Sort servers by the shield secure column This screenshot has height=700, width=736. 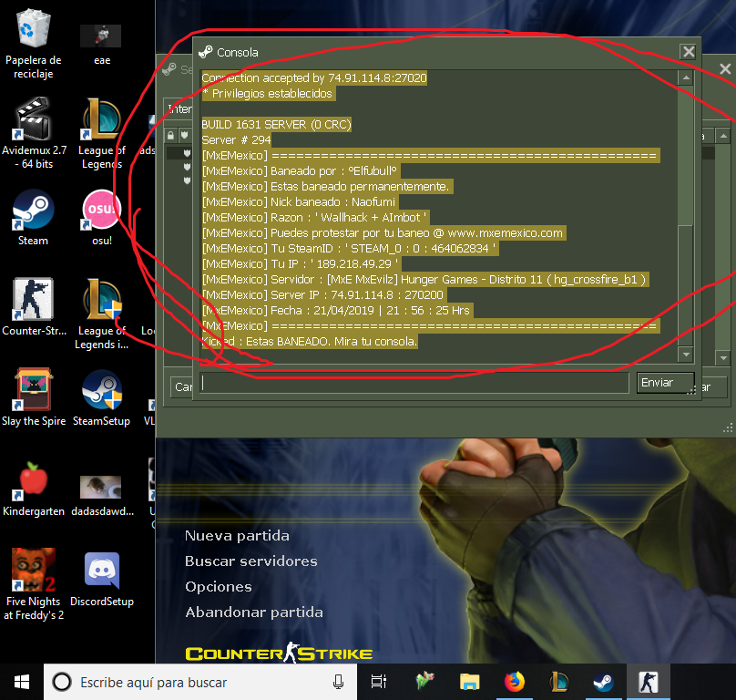(x=185, y=136)
